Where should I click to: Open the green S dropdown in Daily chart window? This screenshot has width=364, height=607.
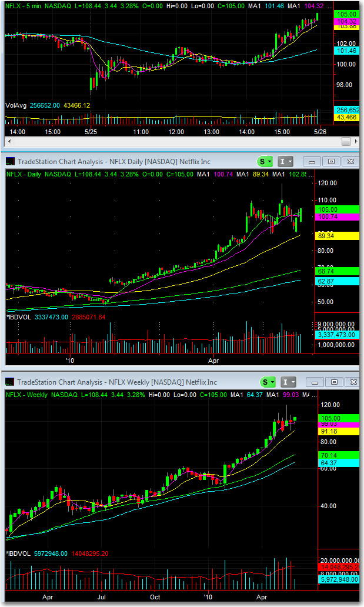click(x=266, y=161)
